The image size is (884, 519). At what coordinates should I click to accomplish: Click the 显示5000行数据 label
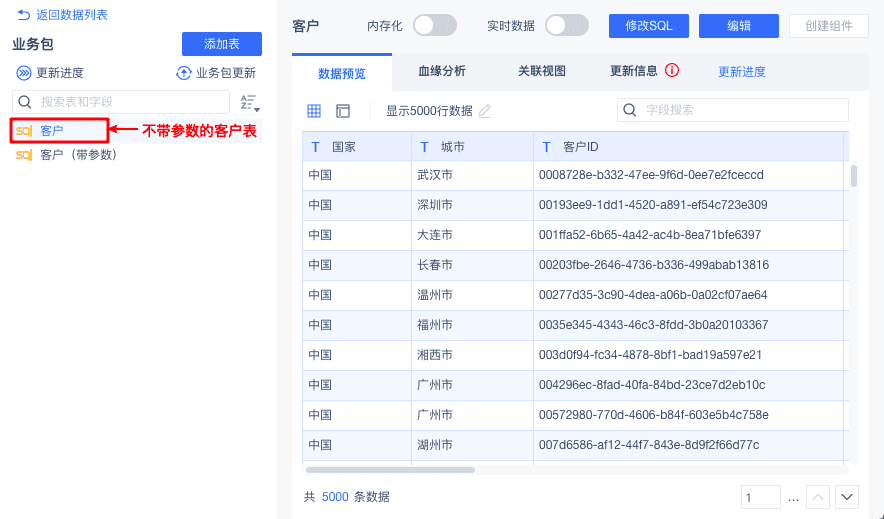coord(429,111)
